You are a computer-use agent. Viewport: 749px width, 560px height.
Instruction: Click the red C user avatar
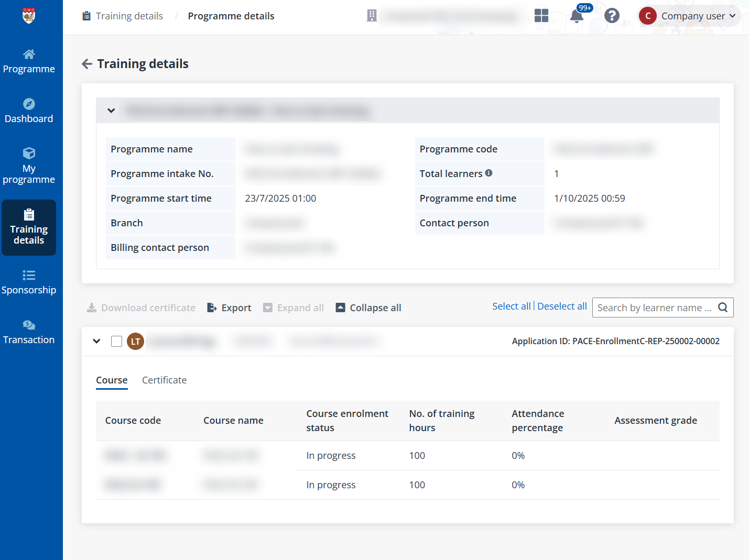648,16
